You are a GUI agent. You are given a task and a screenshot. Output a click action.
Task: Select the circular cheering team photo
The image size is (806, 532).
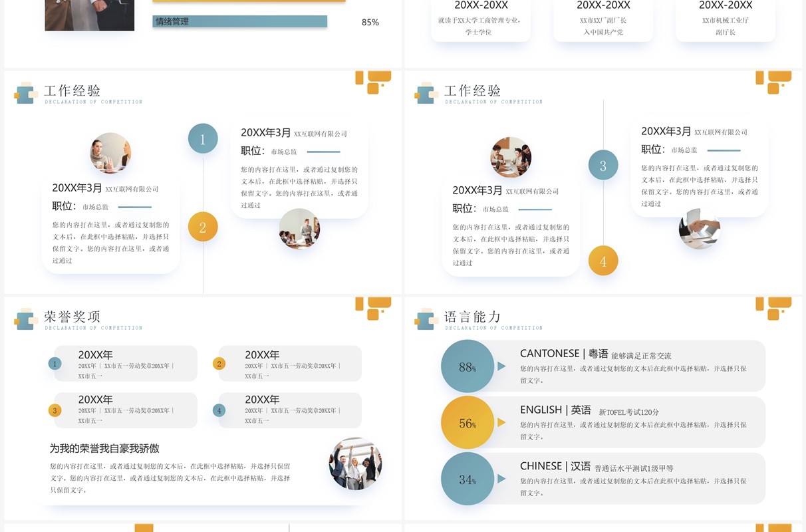pyautogui.click(x=355, y=464)
